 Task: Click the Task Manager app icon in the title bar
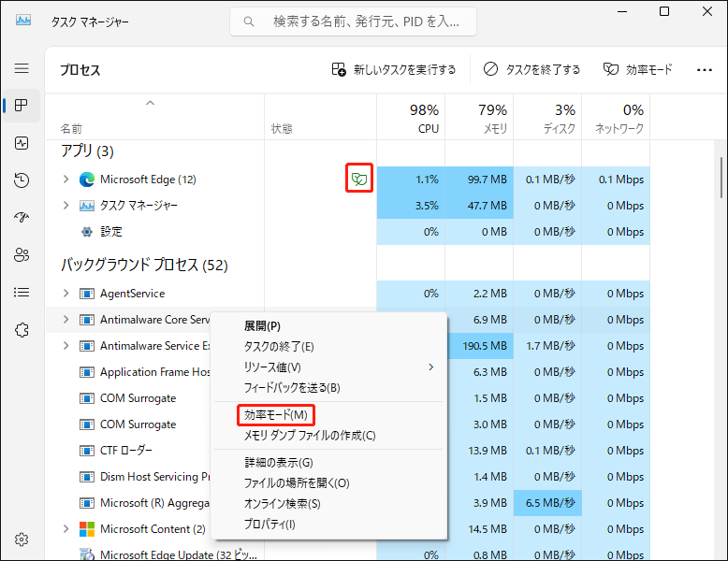point(23,20)
